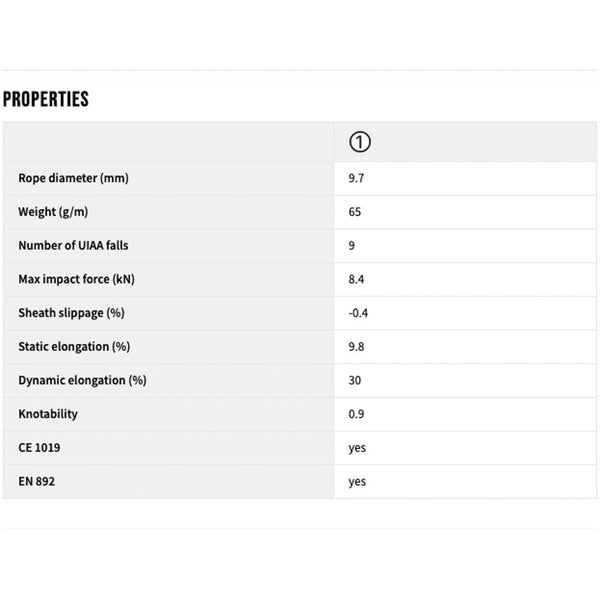Click the yes value for EN 892
Viewport: 600px width, 600px height.
[357, 482]
